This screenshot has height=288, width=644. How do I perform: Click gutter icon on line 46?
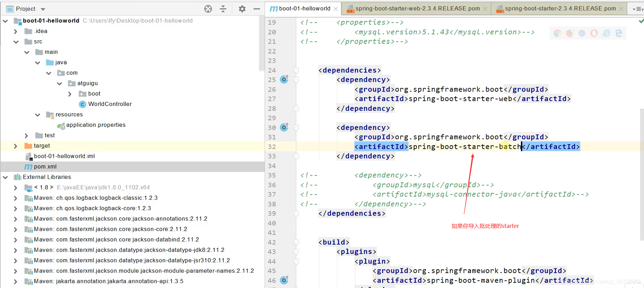point(284,280)
